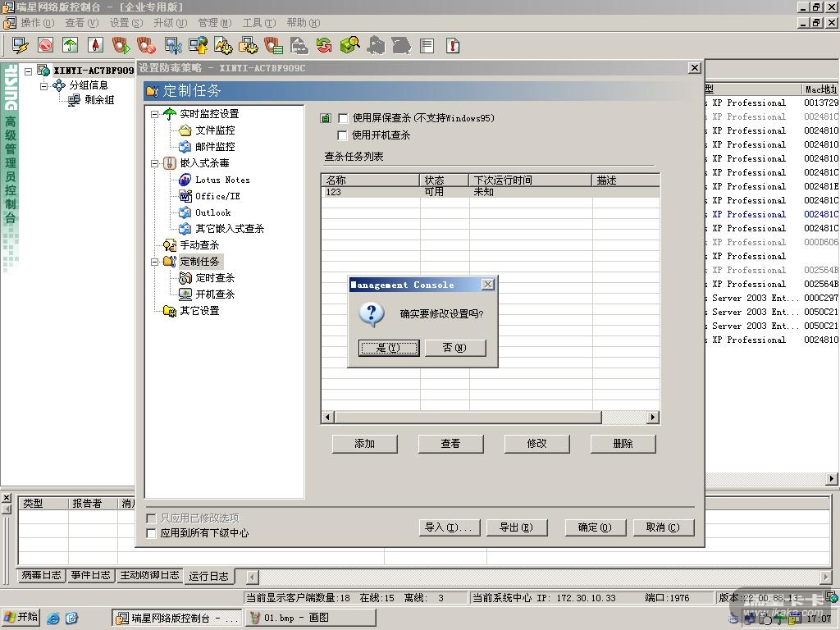
Task: Toggle 只应用已修改选项 checkbox
Action: pyautogui.click(x=151, y=518)
